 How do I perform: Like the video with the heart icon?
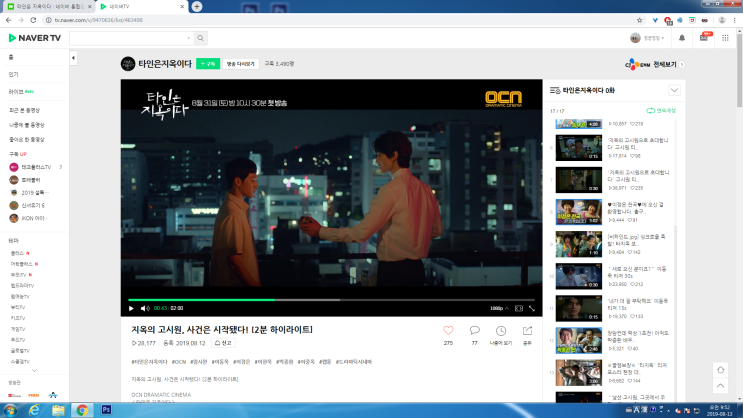point(448,330)
